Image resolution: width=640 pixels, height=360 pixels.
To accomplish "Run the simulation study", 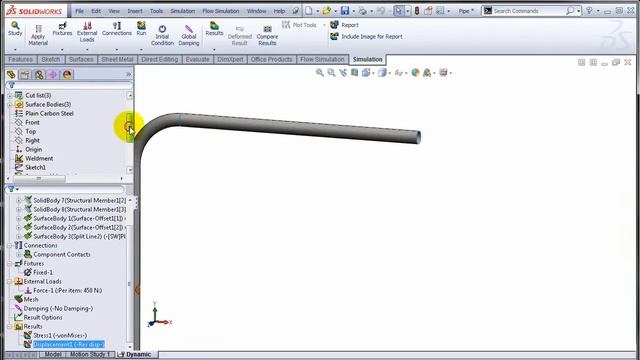I will (x=141, y=29).
